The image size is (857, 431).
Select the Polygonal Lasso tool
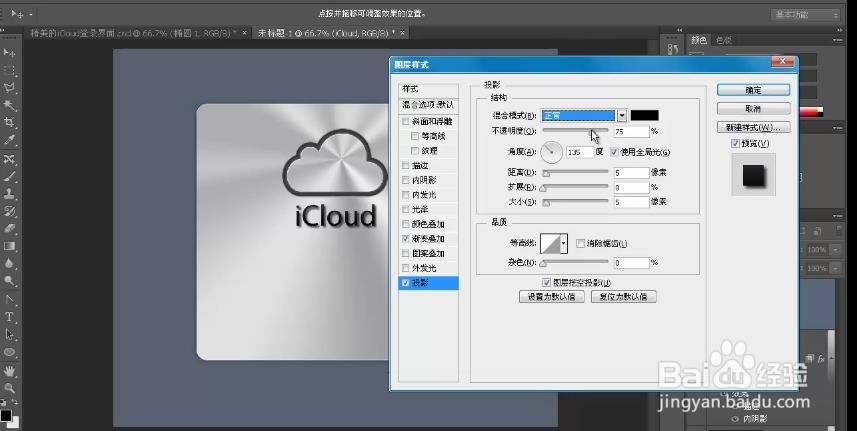point(9,88)
